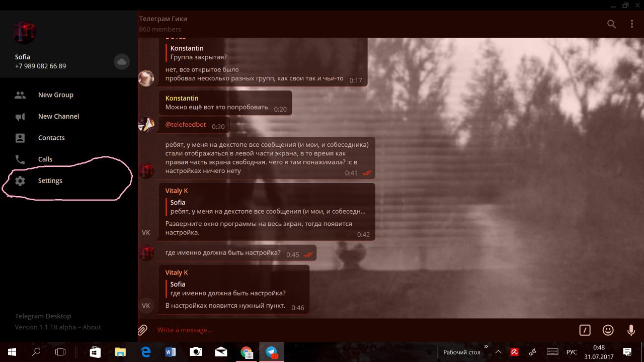This screenshot has width=644, height=362.
Task: Click the VK avatar beside the 0:42 message
Action: tap(146, 232)
